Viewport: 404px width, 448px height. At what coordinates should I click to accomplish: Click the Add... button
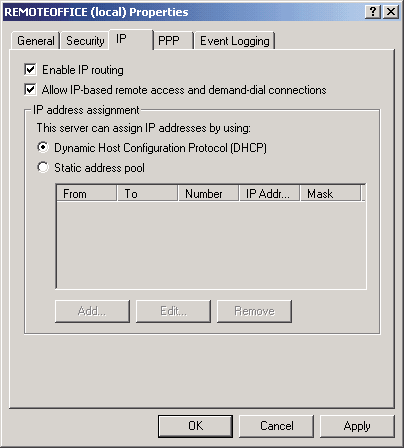[x=92, y=311]
